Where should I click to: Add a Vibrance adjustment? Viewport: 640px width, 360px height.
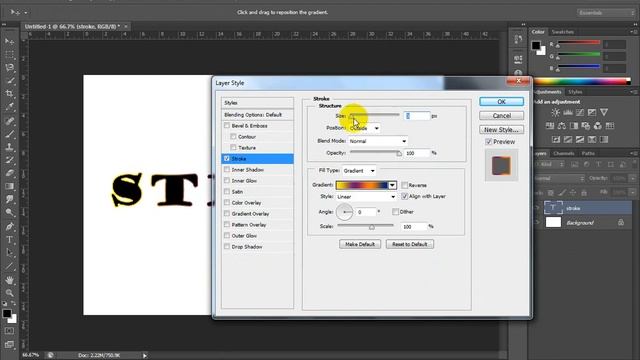click(604, 112)
